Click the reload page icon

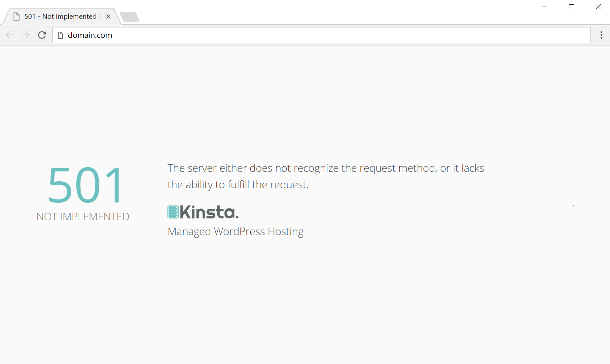(42, 35)
